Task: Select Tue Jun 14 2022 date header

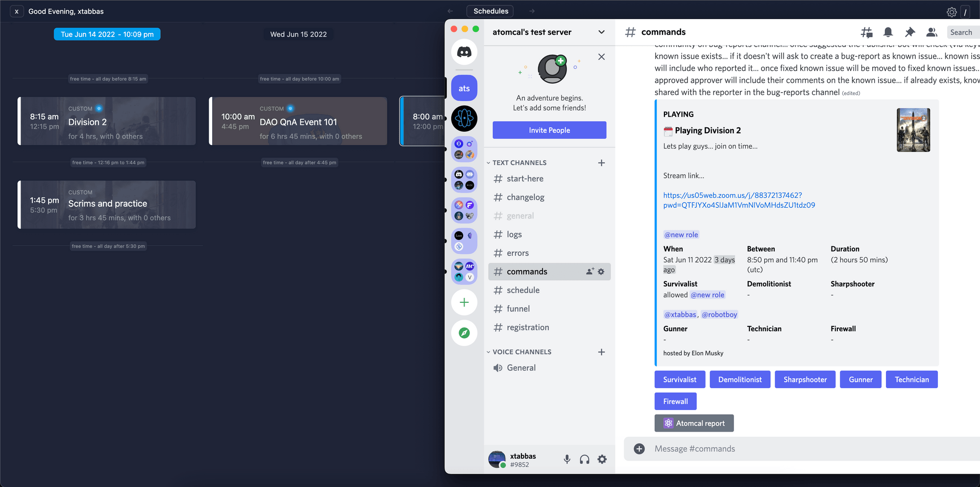Action: point(107,34)
